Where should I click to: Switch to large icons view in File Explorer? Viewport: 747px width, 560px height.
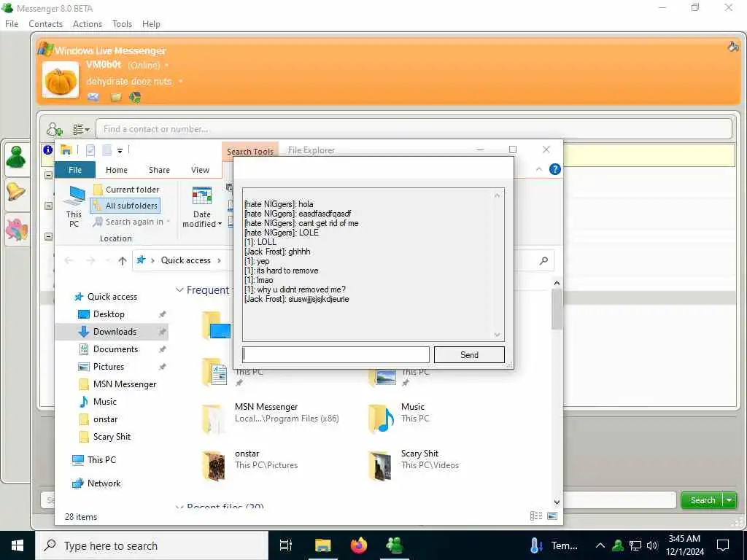point(552,516)
